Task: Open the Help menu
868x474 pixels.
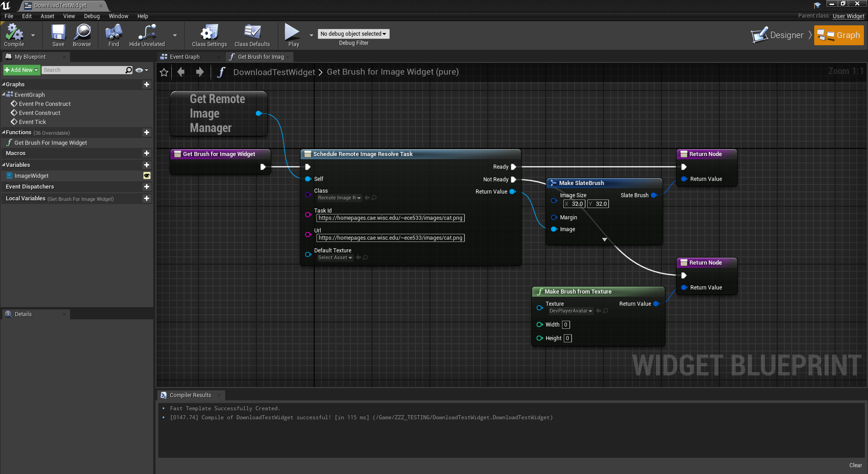Action: point(143,16)
